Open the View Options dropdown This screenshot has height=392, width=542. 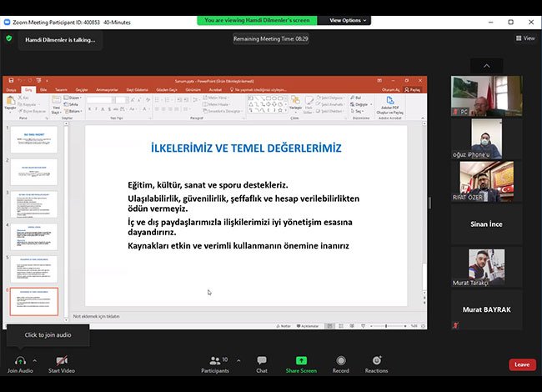(x=348, y=20)
